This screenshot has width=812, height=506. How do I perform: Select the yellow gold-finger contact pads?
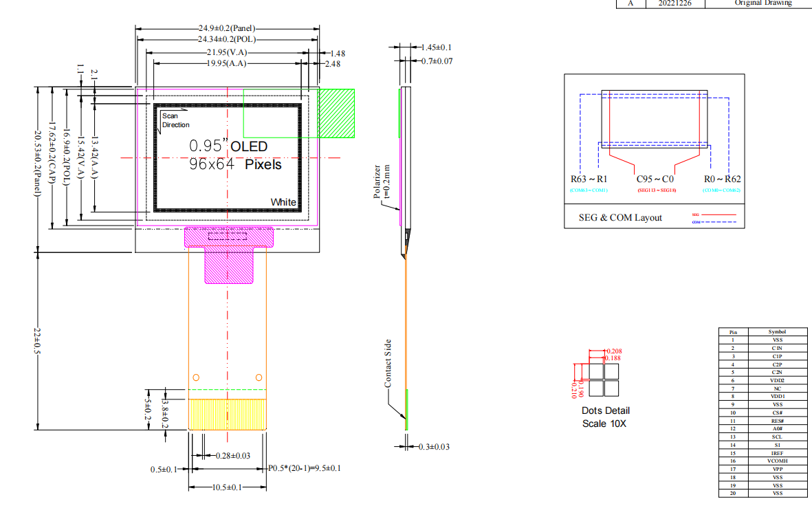coord(227,414)
